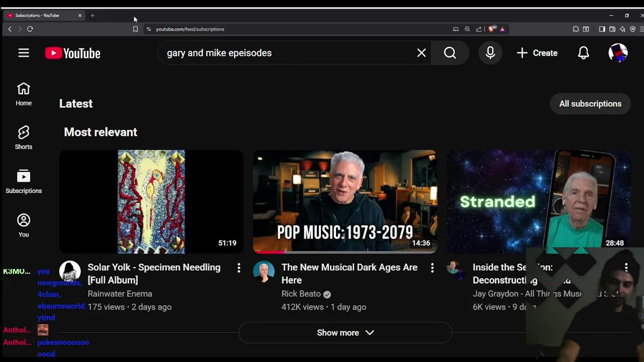Reload the page
The height and width of the screenshot is (362, 644).
click(30, 29)
